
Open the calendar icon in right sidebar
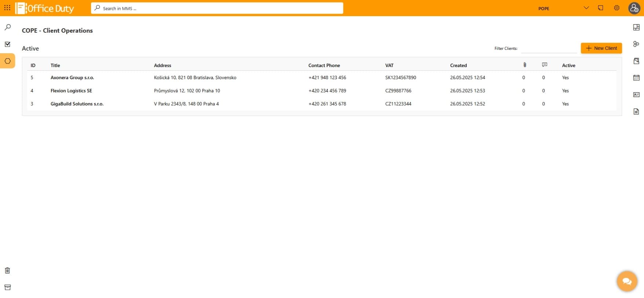pos(636,78)
